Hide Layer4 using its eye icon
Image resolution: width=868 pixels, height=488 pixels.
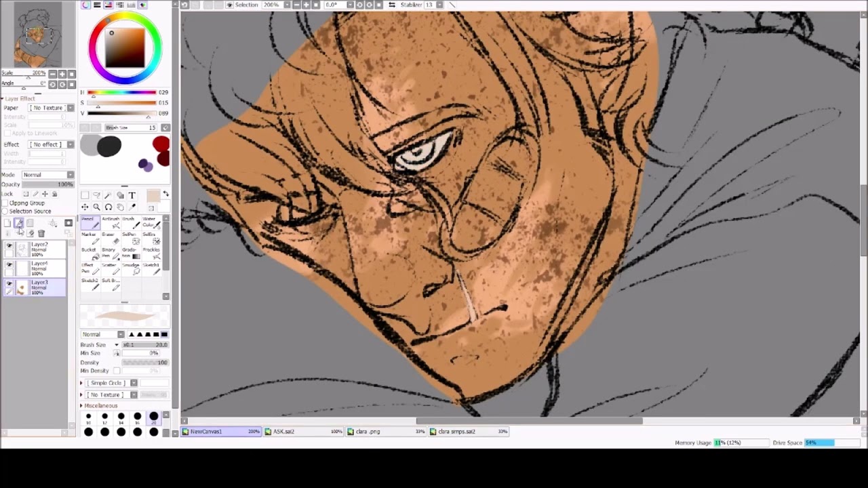[9, 264]
